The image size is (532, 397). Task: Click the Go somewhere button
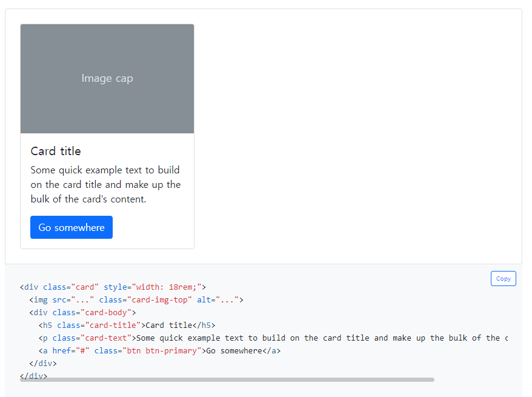point(71,227)
